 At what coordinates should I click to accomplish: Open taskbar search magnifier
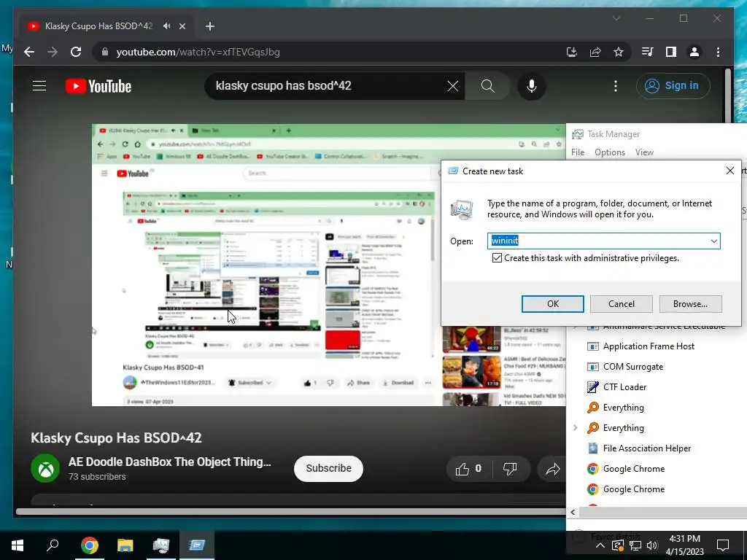[53, 545]
